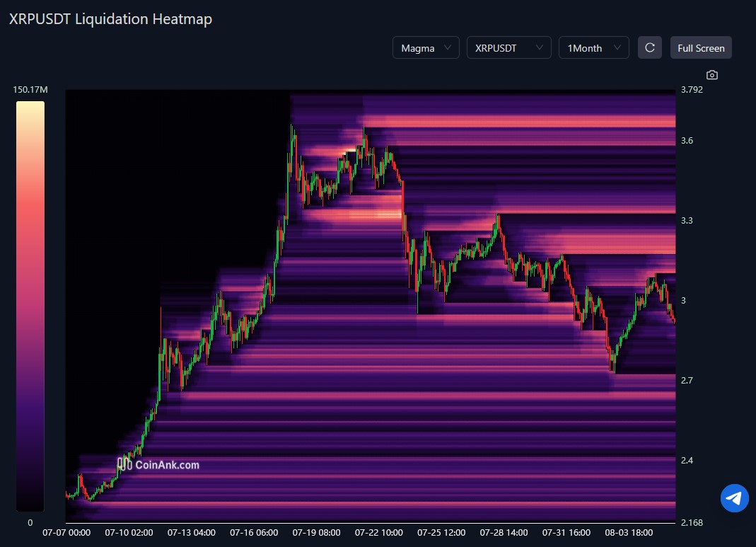Refresh the heatmap with the reload icon
Image resolution: width=756 pixels, height=547 pixels.
[650, 47]
